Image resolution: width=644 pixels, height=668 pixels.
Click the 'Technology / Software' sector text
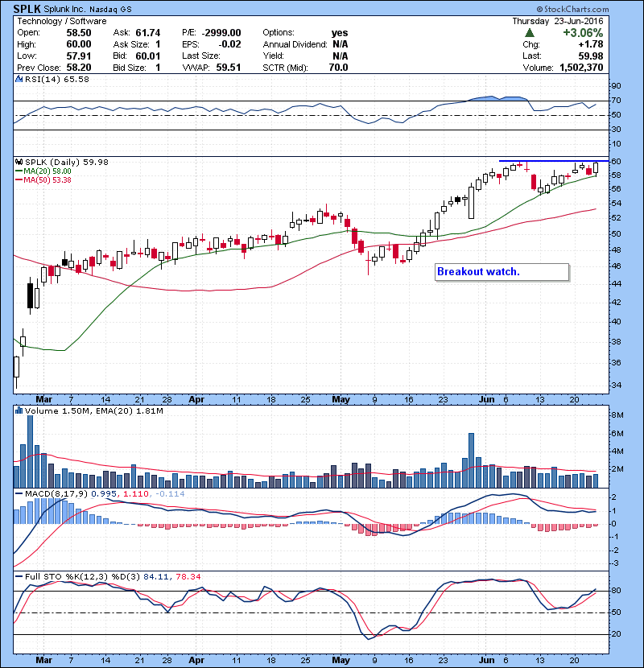pos(61,21)
